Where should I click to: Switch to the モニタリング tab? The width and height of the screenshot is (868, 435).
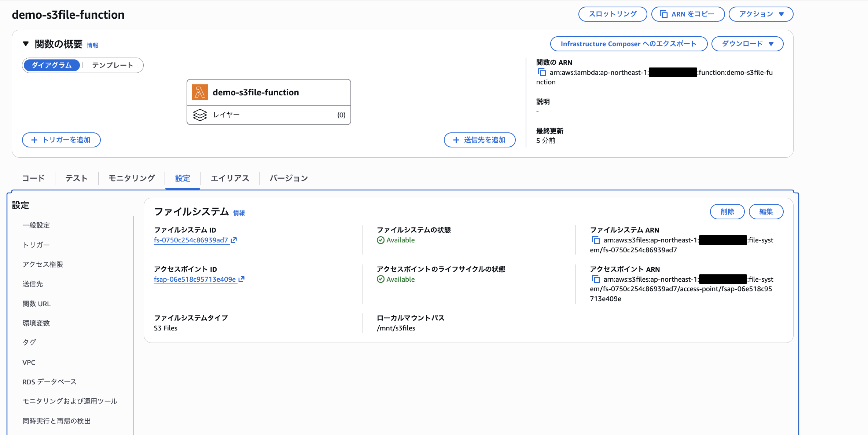point(131,178)
